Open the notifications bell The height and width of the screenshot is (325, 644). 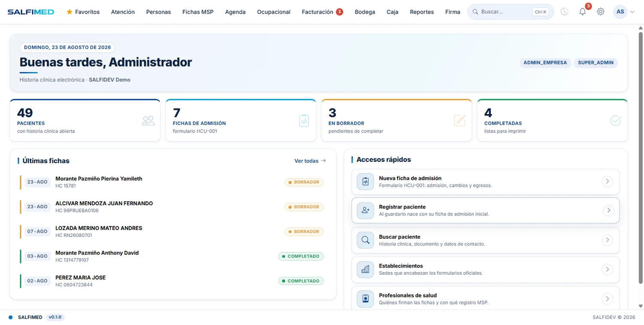tap(583, 12)
